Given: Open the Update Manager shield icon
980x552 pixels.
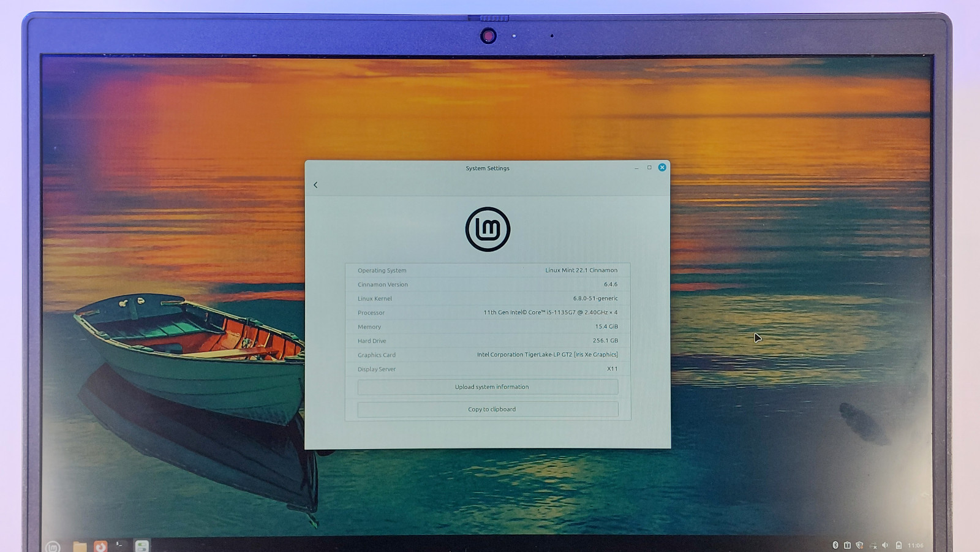Looking at the screenshot, I should tap(859, 545).
